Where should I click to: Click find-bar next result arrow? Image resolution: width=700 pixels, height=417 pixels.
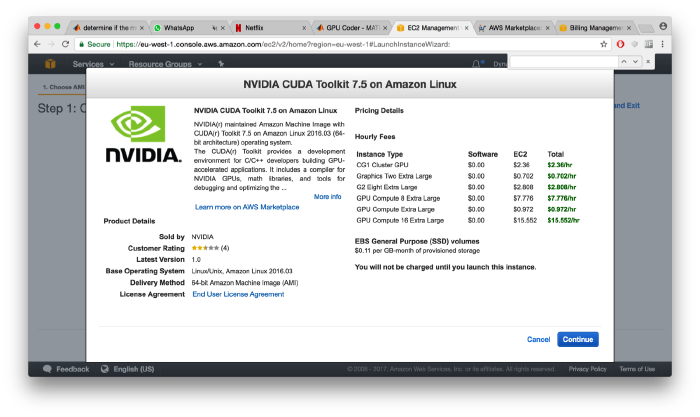click(x=635, y=62)
